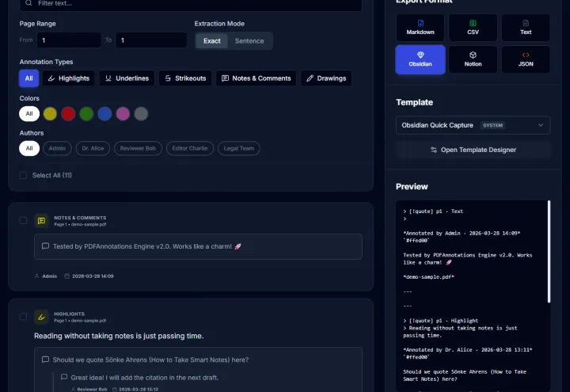The width and height of the screenshot is (570, 392).
Task: Filter by Drawings annotation type
Action: [x=326, y=78]
